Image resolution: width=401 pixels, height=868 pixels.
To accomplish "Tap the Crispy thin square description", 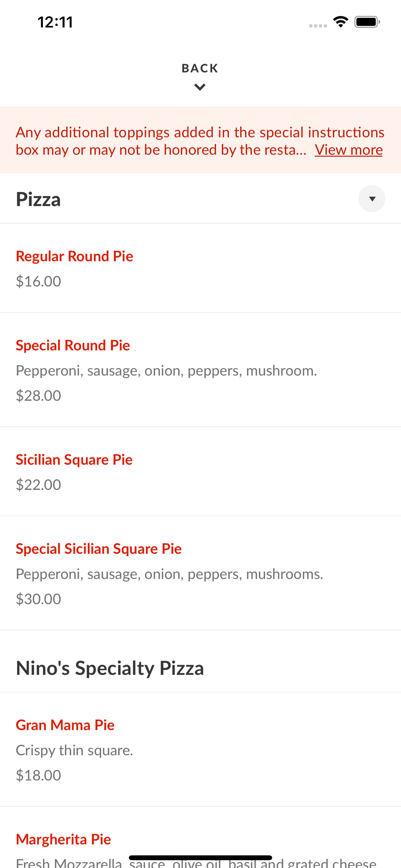I will click(74, 750).
